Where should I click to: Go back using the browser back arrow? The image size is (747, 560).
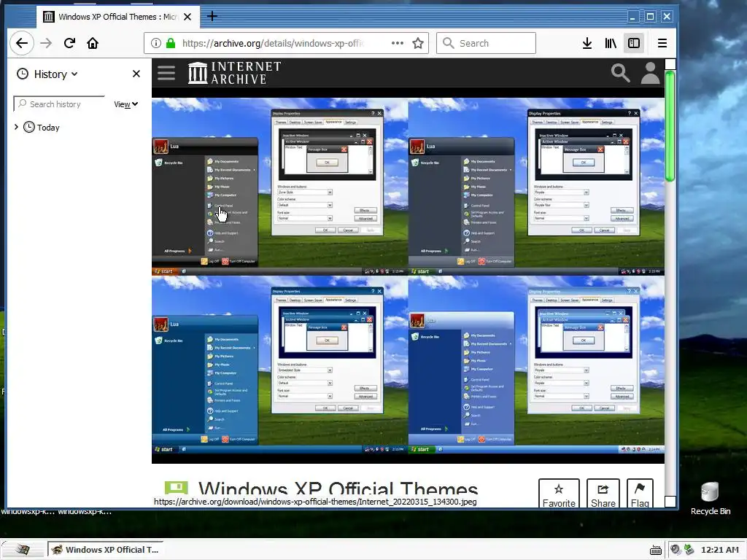click(21, 43)
